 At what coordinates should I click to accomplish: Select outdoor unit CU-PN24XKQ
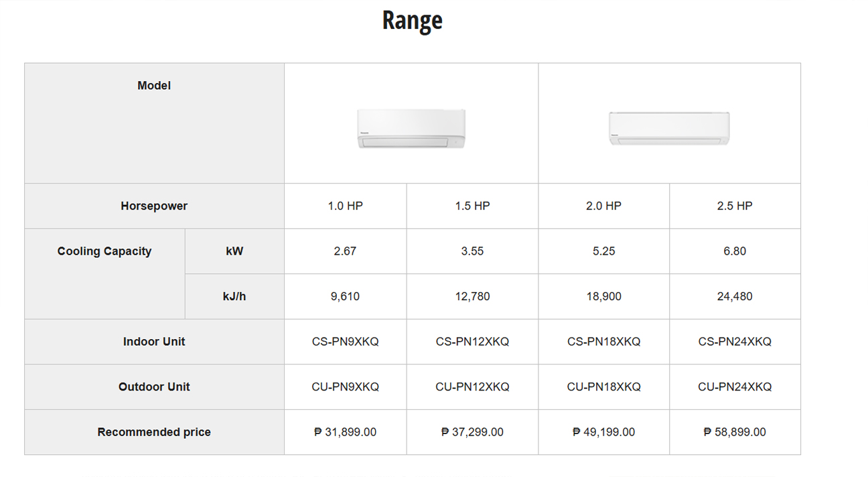pos(735,387)
